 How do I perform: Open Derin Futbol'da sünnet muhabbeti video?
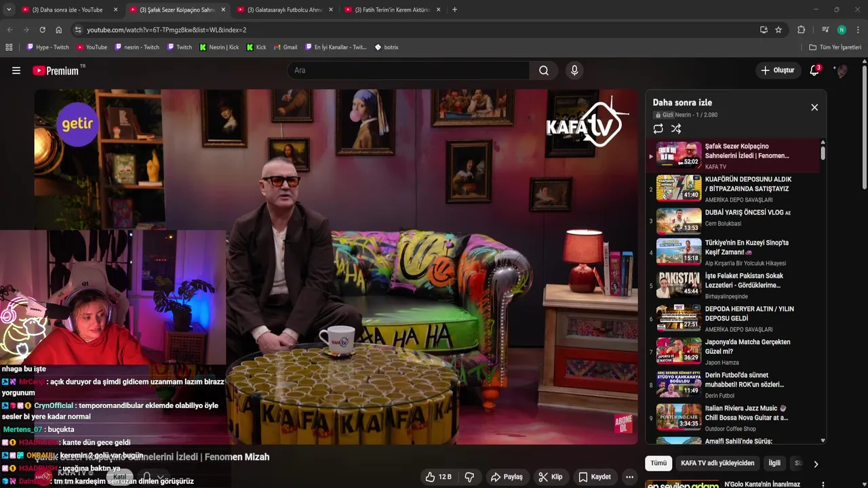pyautogui.click(x=732, y=385)
